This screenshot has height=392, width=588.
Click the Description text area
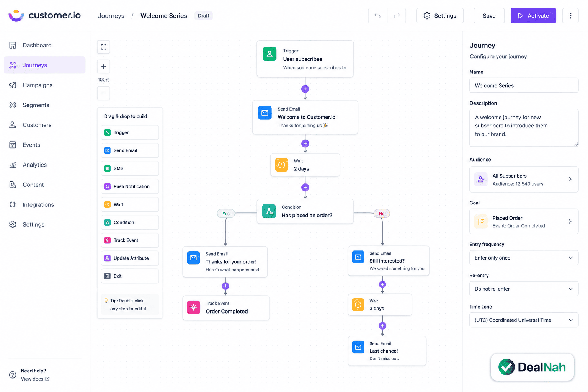click(x=524, y=128)
